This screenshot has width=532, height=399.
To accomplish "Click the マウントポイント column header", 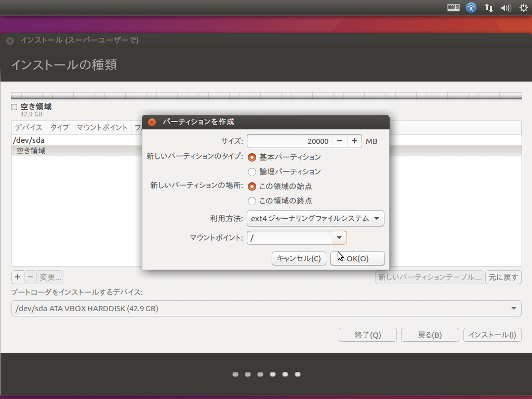I will point(102,127).
